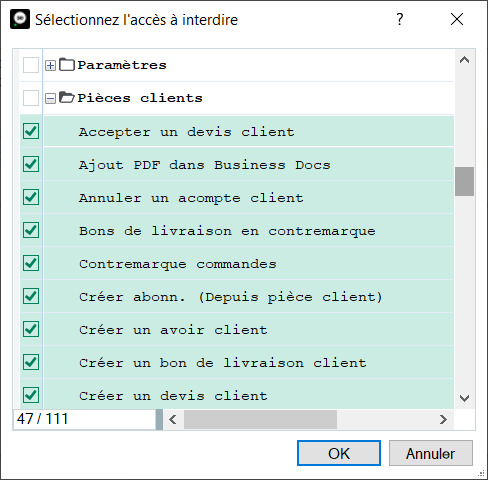This screenshot has width=488, height=480.
Task: Select Bons de livraison en contremarque row
Action: tap(237, 230)
